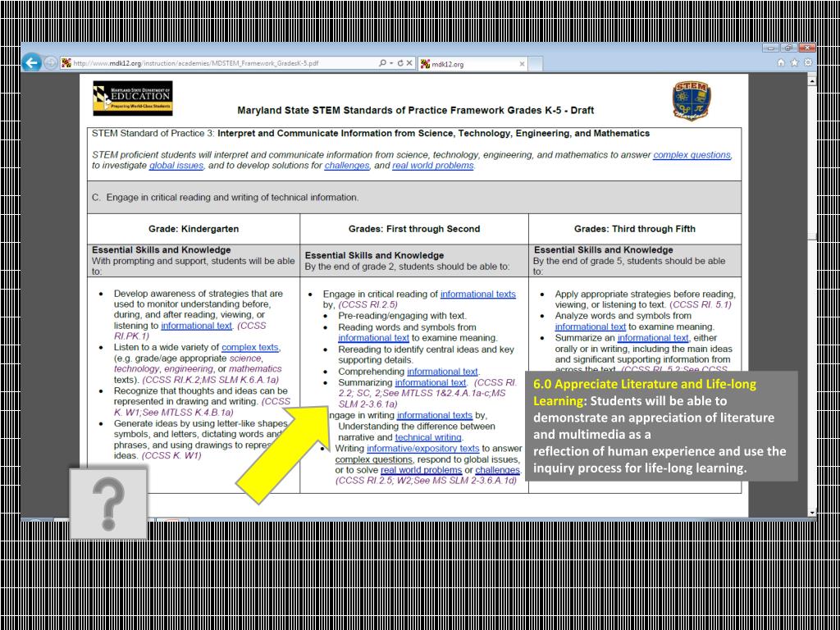This screenshot has width=840, height=630.
Task: Select the mdk12.org browser tab
Action: click(472, 64)
